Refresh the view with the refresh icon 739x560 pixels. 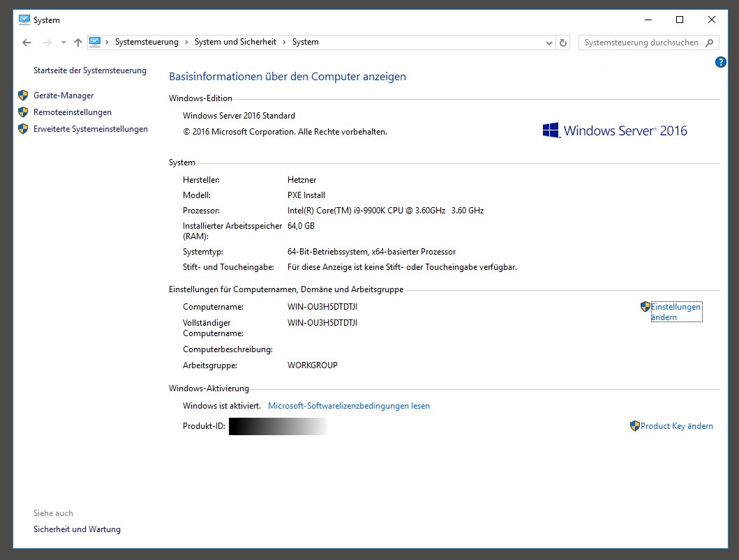click(x=562, y=43)
